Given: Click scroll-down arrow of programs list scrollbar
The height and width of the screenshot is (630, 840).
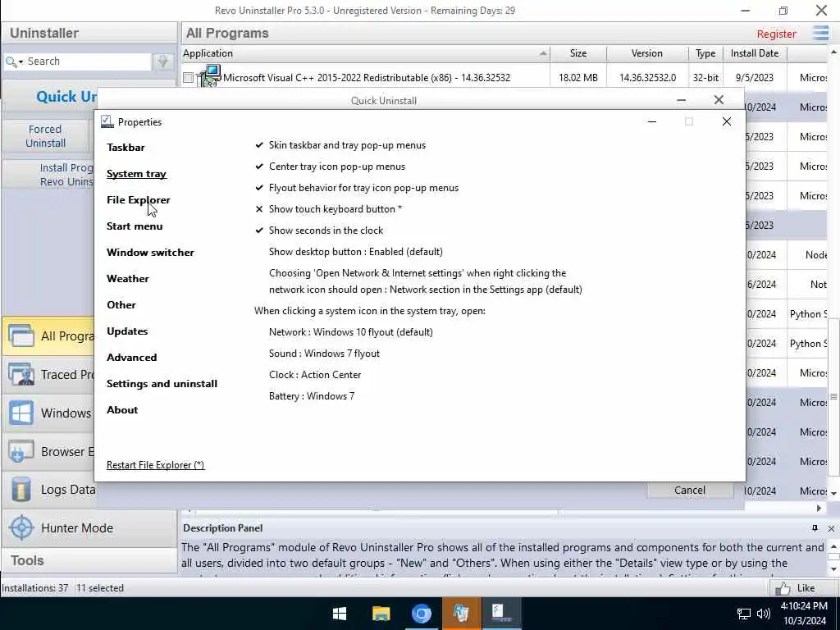Looking at the screenshot, I should [833, 493].
